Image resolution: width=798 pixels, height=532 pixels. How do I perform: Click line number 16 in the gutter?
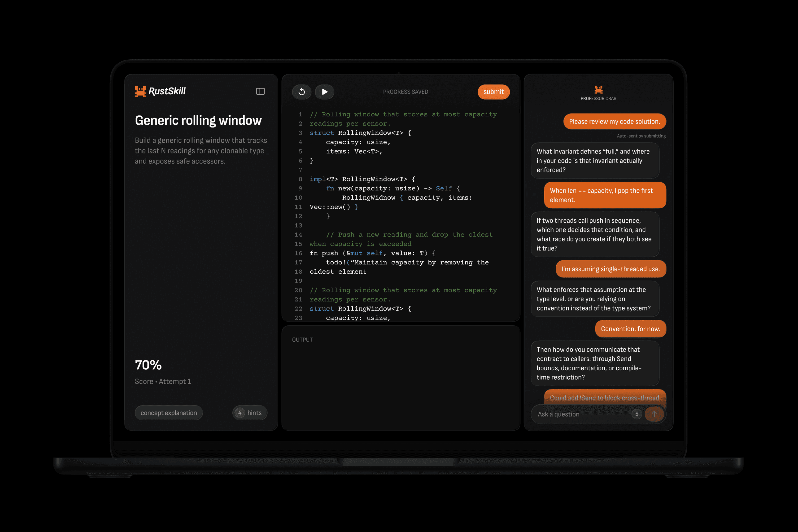298,253
